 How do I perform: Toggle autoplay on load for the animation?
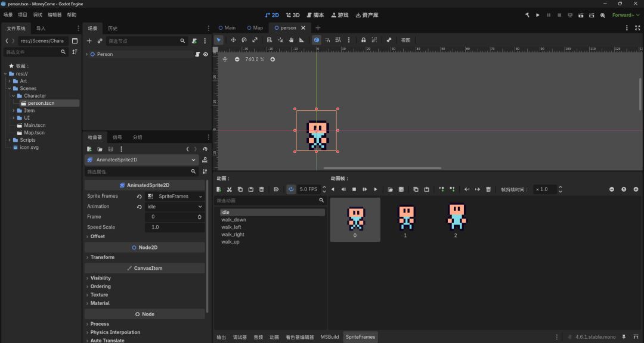pos(276,189)
